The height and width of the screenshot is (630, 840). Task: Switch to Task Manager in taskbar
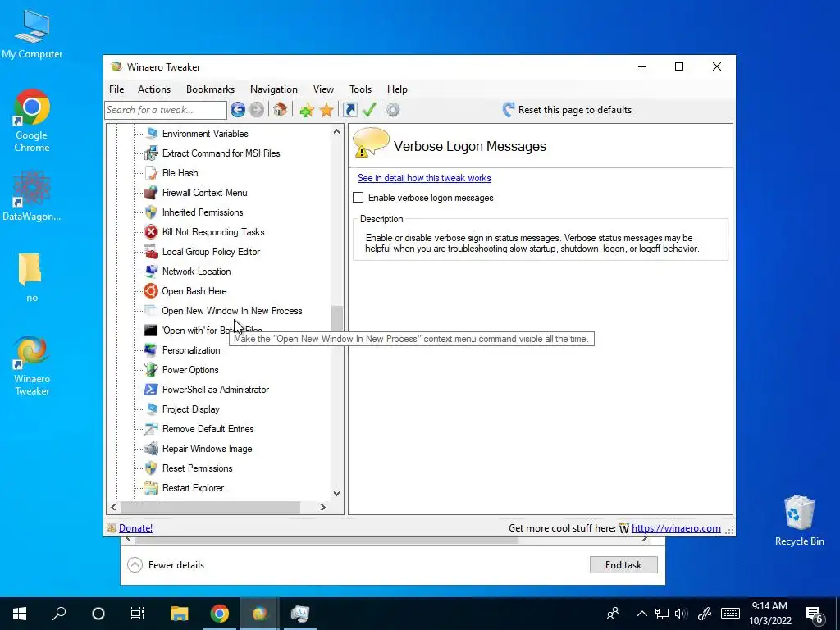[300, 614]
